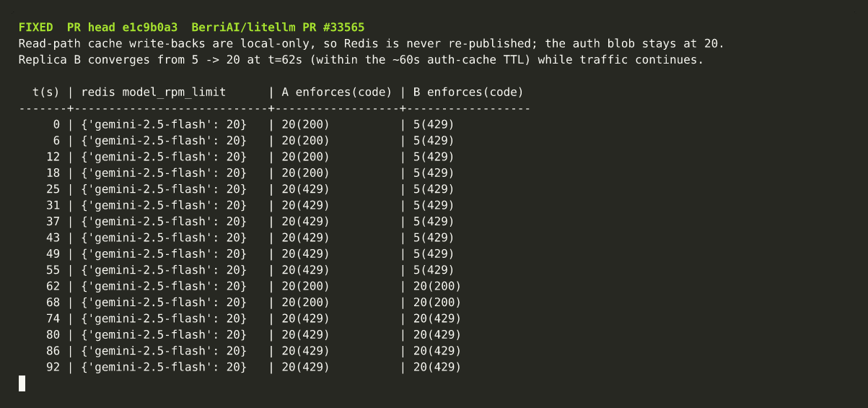
Task: Select the PR head e1c9b0a3 text
Action: pos(122,27)
